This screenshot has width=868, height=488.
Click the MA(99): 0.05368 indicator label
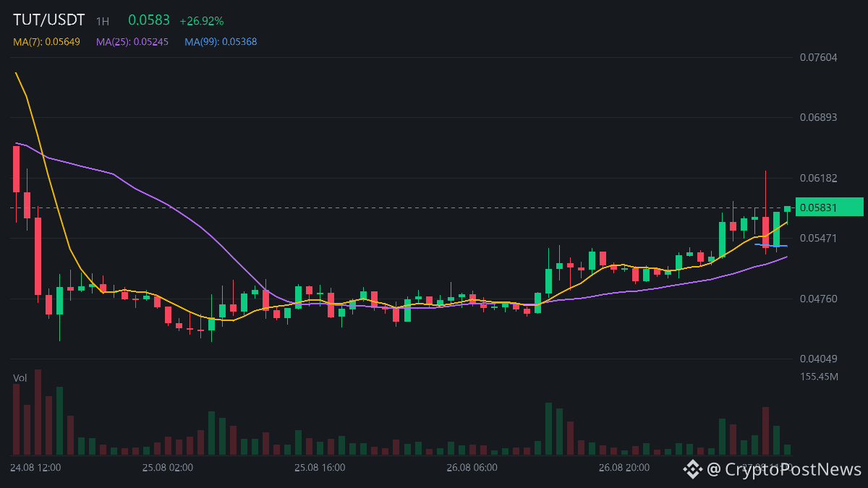(221, 42)
